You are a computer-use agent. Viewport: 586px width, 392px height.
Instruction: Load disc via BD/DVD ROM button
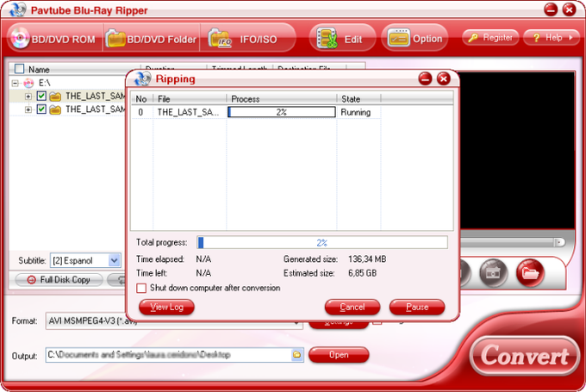click(x=54, y=39)
